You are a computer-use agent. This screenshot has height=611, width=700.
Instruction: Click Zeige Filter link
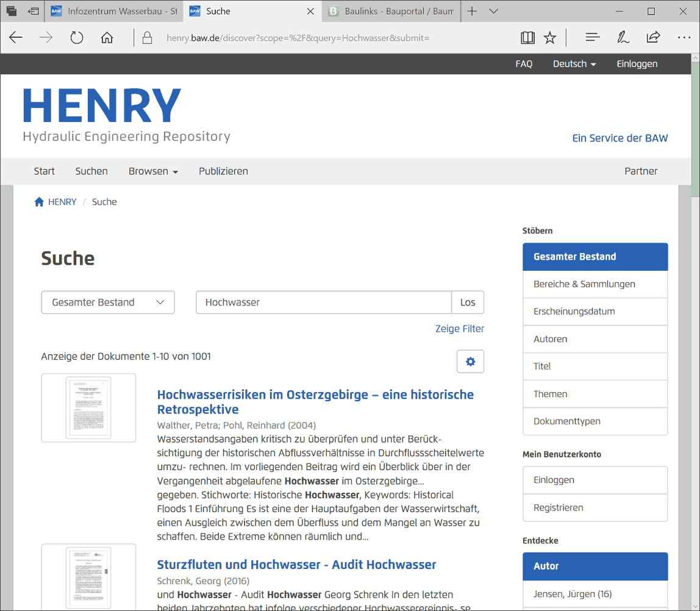click(x=460, y=329)
